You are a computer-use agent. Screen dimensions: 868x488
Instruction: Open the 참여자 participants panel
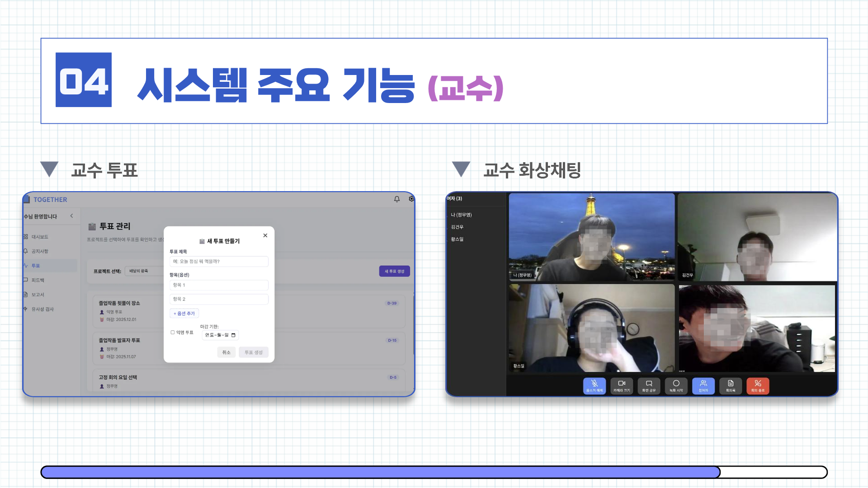pyautogui.click(x=703, y=386)
